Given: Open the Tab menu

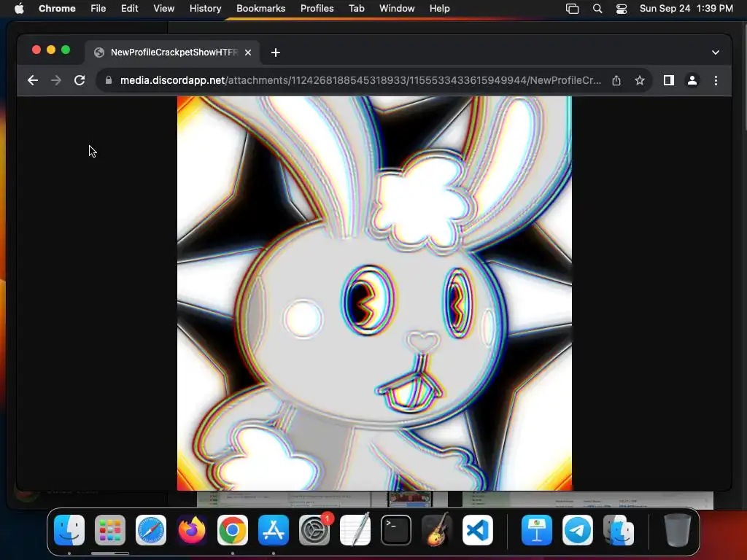Looking at the screenshot, I should 356,9.
